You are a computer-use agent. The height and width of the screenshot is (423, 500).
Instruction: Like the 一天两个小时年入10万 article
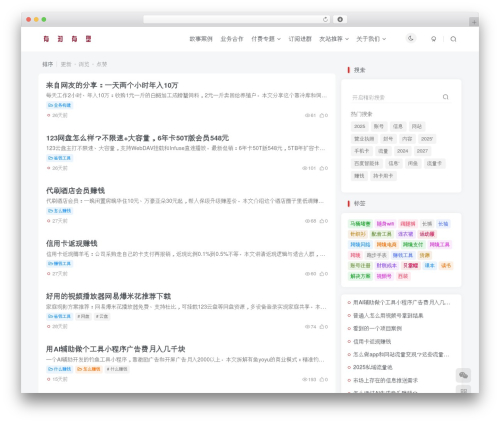pyautogui.click(x=324, y=115)
